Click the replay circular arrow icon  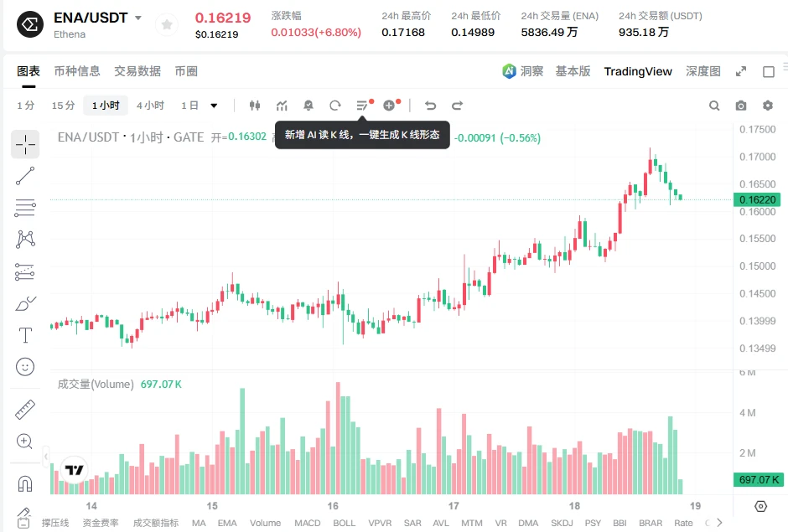(x=335, y=106)
